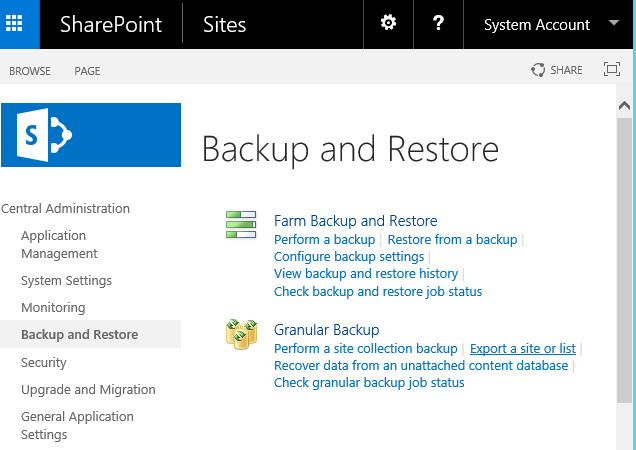Open General Application Settings
The image size is (636, 450).
point(77,425)
